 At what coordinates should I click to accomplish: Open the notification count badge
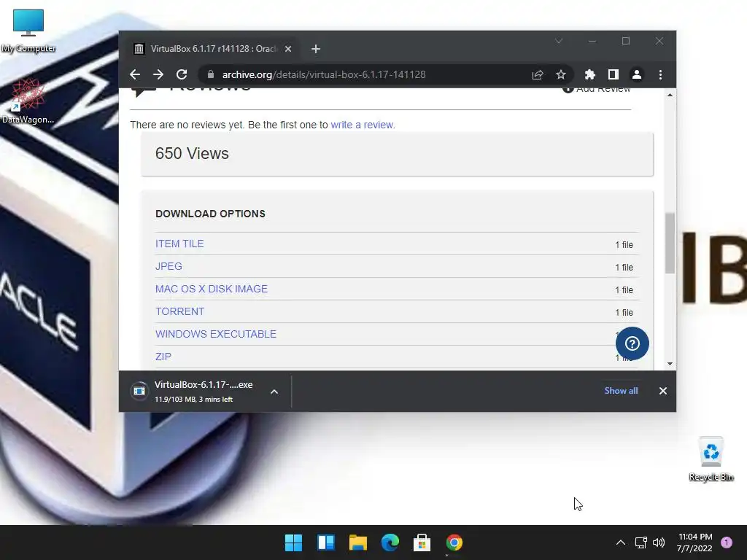(727, 542)
